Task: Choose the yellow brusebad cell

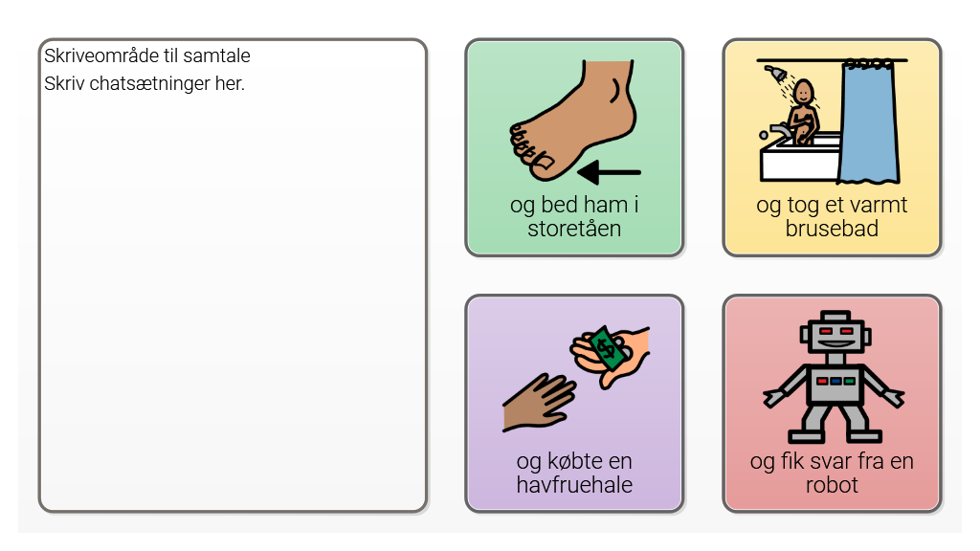Action: point(832,147)
